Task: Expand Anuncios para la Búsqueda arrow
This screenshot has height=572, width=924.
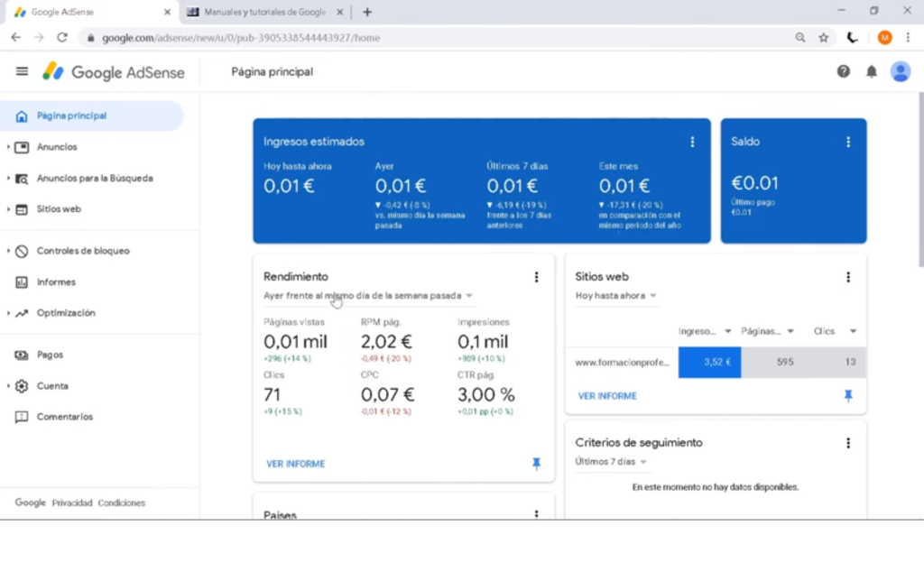Action: (8, 178)
